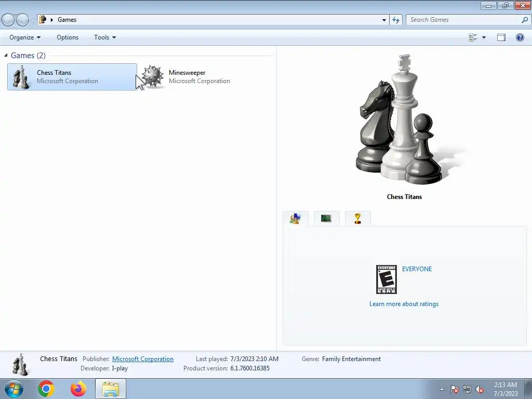The image size is (532, 399).
Task: Show hidden tray icons arrow
Action: pos(442,389)
